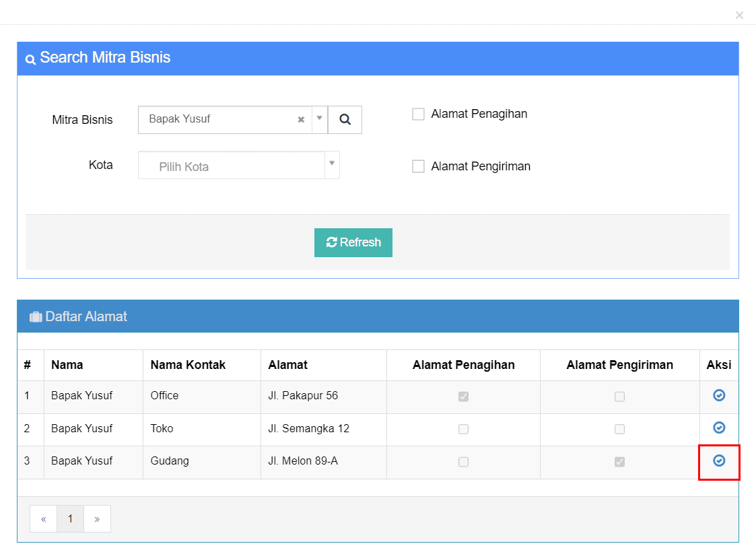The height and width of the screenshot is (544, 756).
Task: Toggle Alamat Pengiriman checkbox in Toko row
Action: (619, 430)
